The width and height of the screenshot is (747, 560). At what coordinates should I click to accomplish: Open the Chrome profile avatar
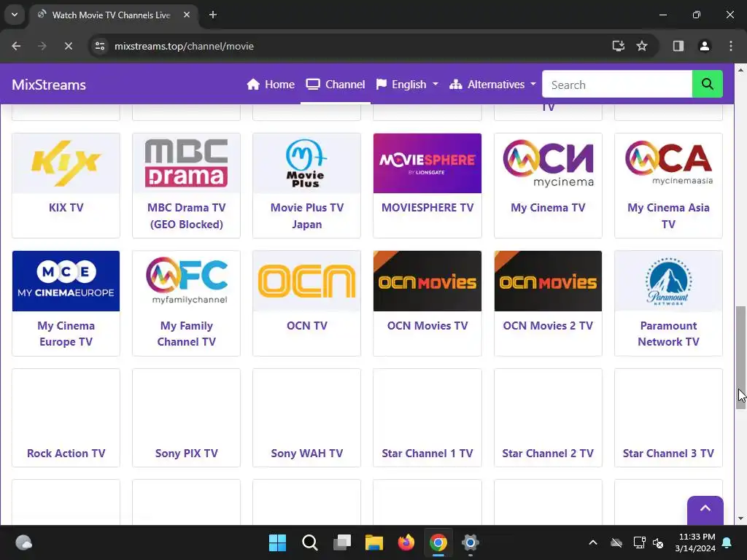point(704,46)
